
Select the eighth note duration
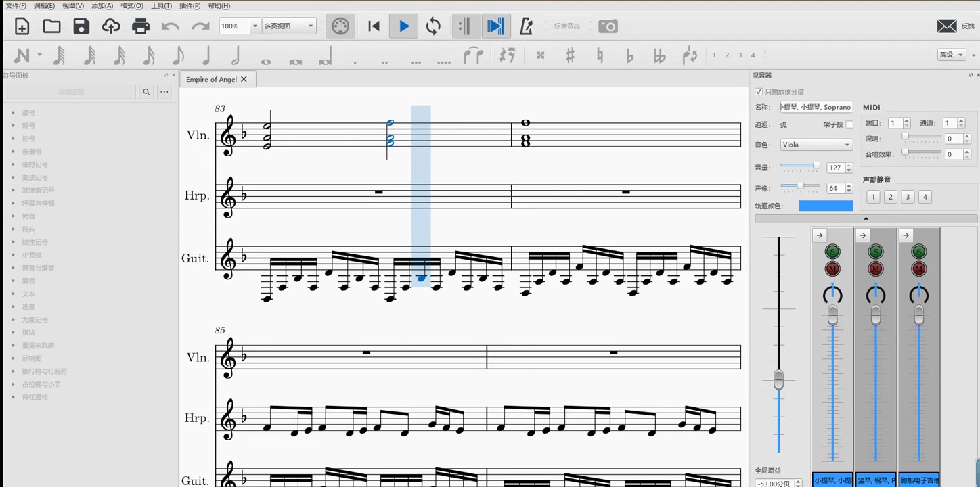pos(178,55)
